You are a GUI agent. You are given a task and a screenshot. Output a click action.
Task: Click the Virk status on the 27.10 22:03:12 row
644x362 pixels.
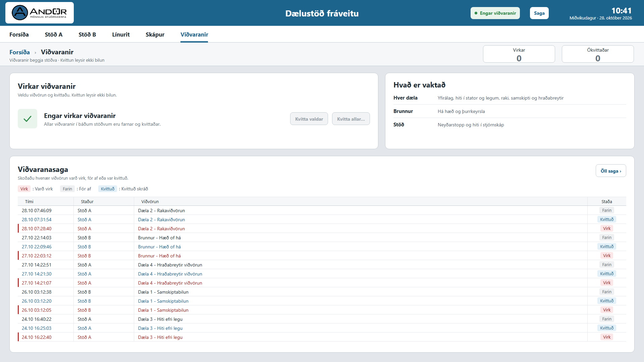pyautogui.click(x=607, y=255)
